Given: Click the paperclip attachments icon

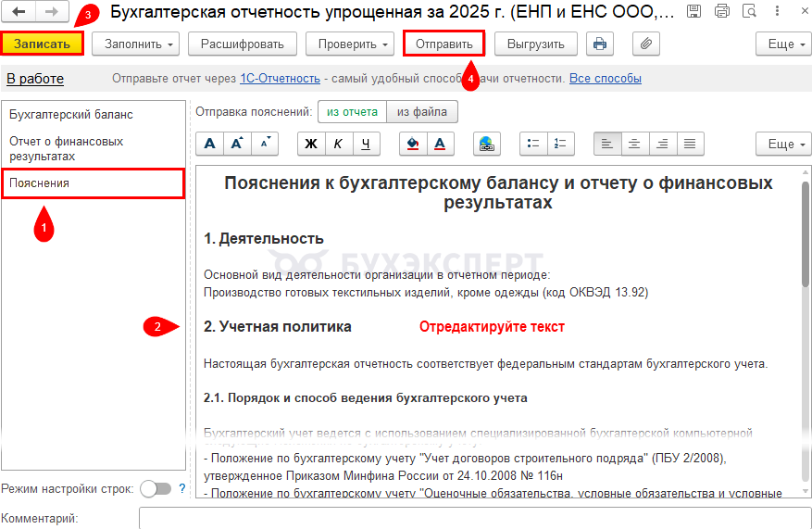Looking at the screenshot, I should click(x=645, y=44).
